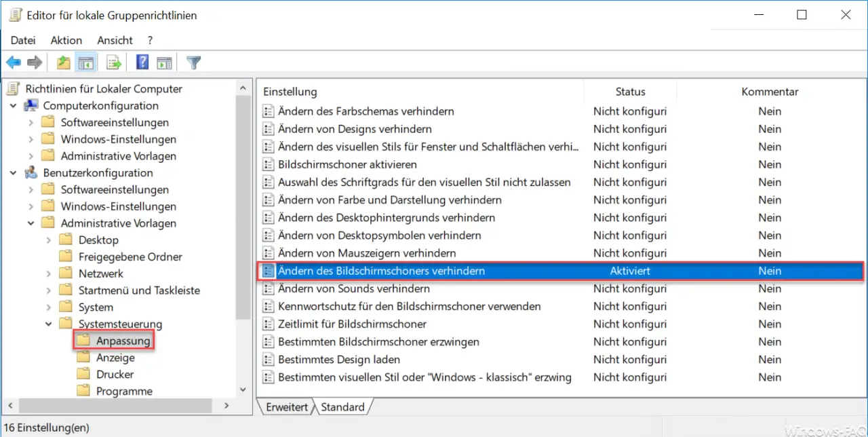This screenshot has width=868, height=437.
Task: Open the Help toolbar icon
Action: (142, 63)
